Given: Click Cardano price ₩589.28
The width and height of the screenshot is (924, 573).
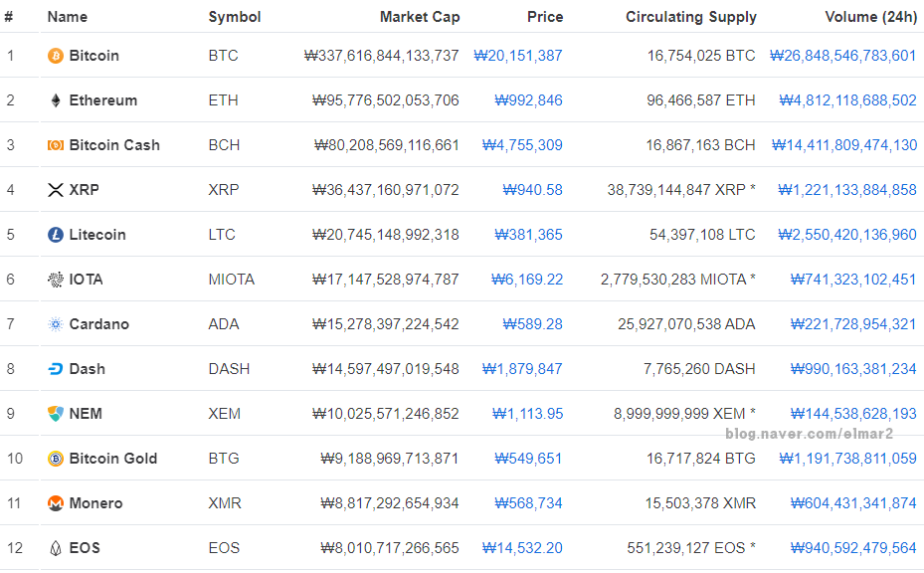Looking at the screenshot, I should point(533,325).
